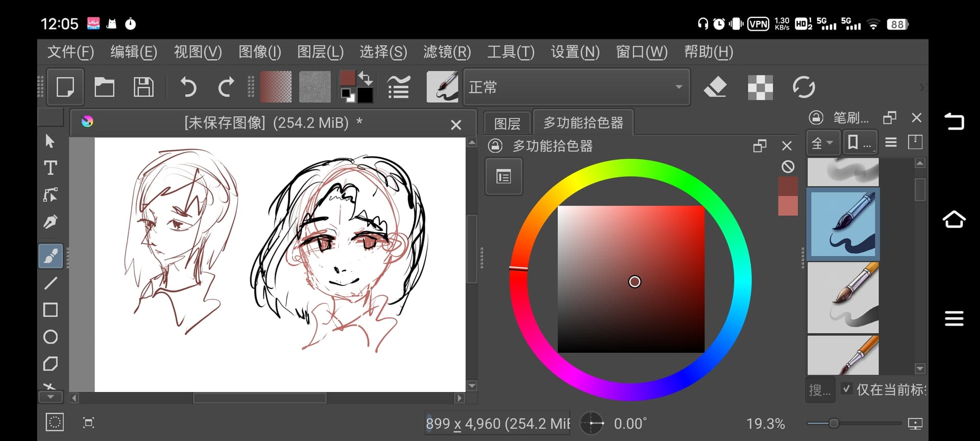The height and width of the screenshot is (441, 980).
Task: Open the brush storage resources dropdown
Action: [860, 142]
